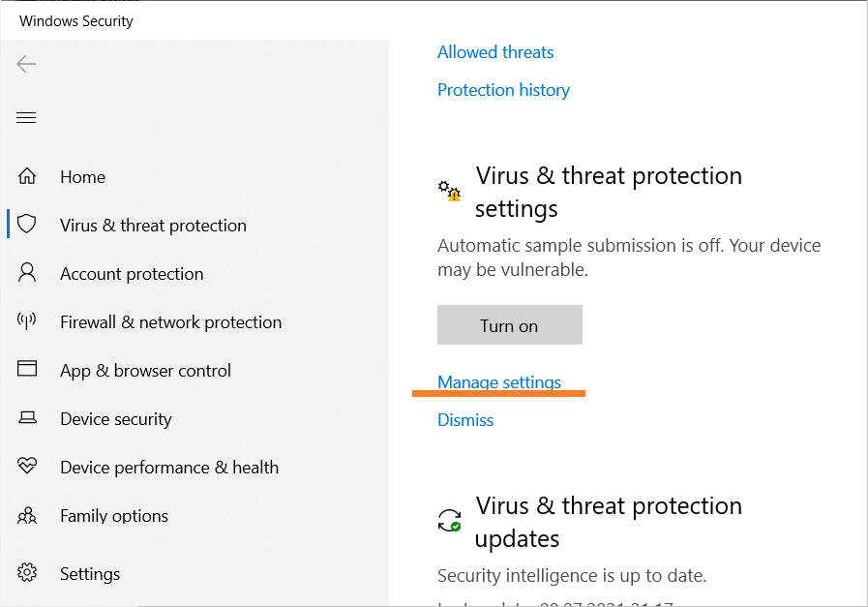868x607 pixels.
Task: Click the protection updates refresh icon
Action: click(449, 521)
